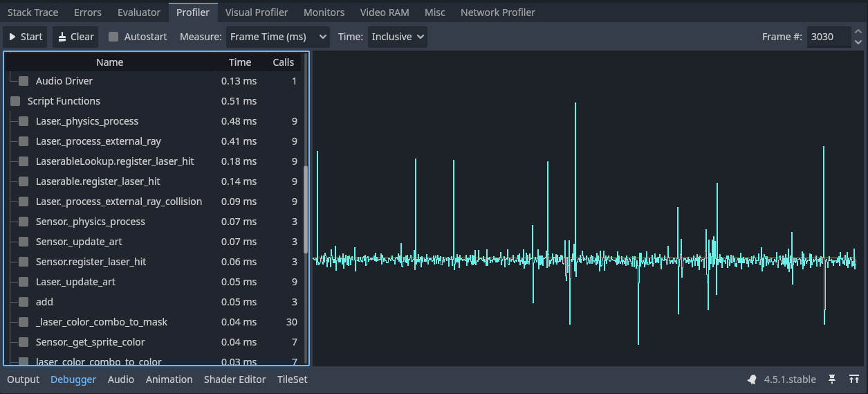Open the Shader Editor bottom panel

(234, 379)
